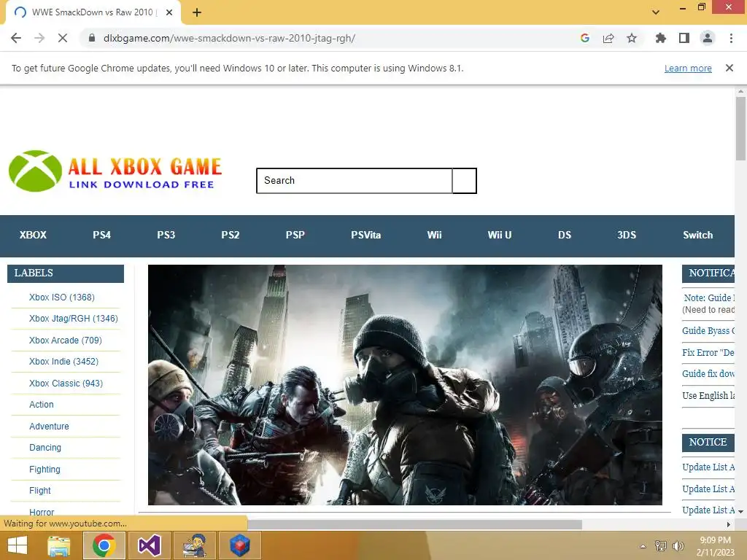Stop page loading with the X button
The width and height of the screenshot is (747, 560).
tap(63, 38)
